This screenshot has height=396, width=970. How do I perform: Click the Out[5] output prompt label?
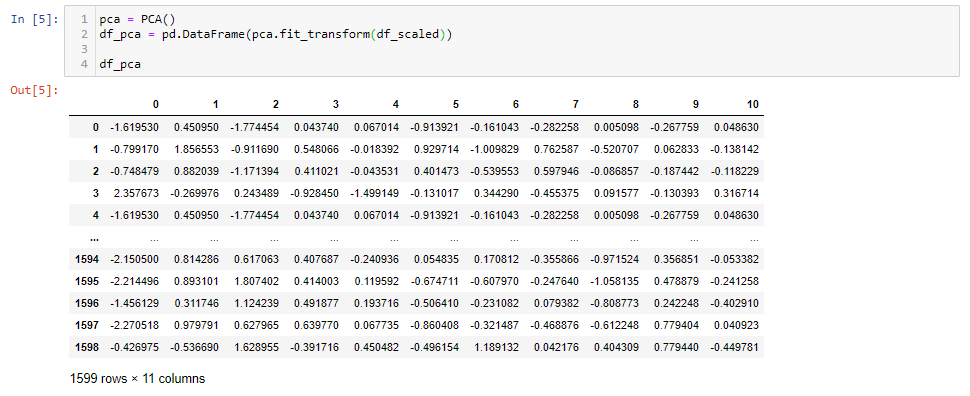coord(35,90)
